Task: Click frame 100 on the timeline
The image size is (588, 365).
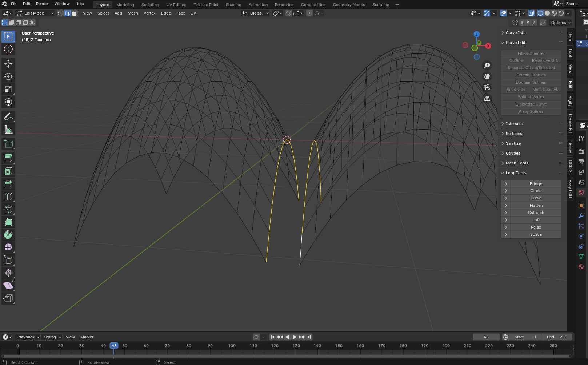Action: coord(232,346)
